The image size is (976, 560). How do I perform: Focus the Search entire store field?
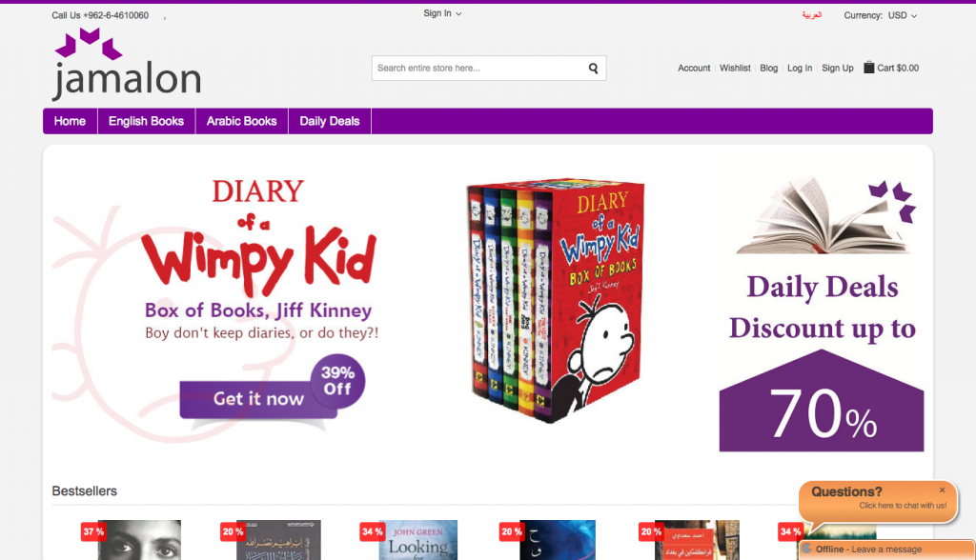pos(479,69)
